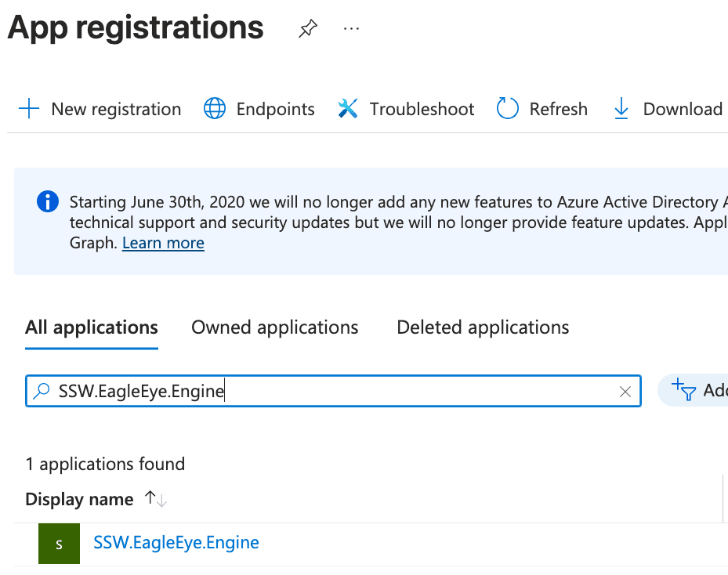This screenshot has width=728, height=575.
Task: Select the Troubleshoot wrench icon
Action: pos(348,108)
